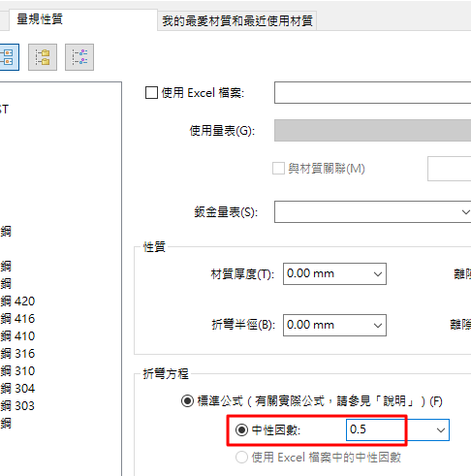Select the folder tree view icon
Image resolution: width=471 pixels, height=476 pixels.
click(x=43, y=57)
